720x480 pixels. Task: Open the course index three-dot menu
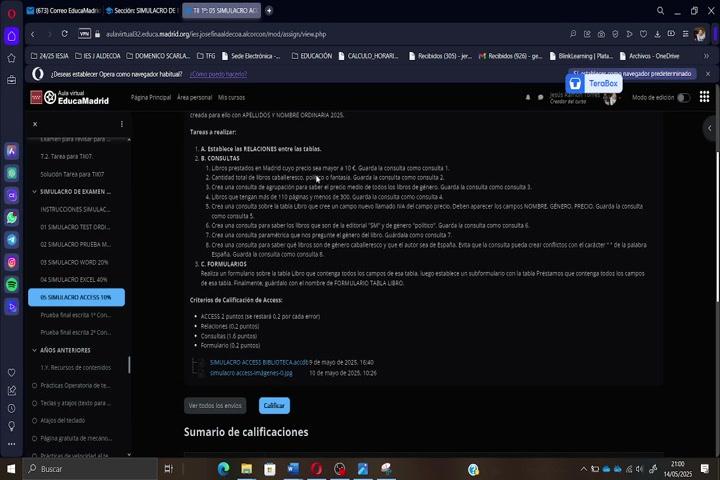pos(122,124)
